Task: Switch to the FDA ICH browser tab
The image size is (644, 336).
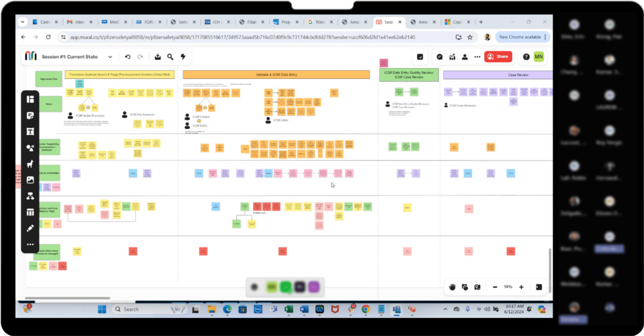Action: click(x=217, y=22)
